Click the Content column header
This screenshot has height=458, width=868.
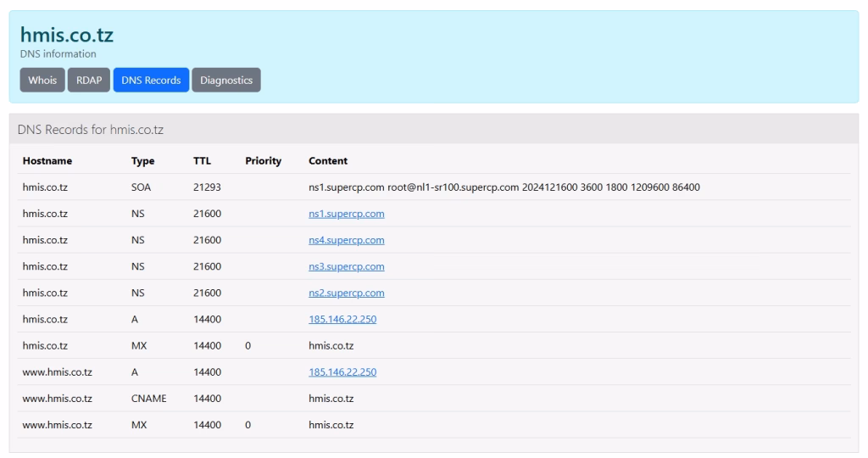[x=328, y=160]
